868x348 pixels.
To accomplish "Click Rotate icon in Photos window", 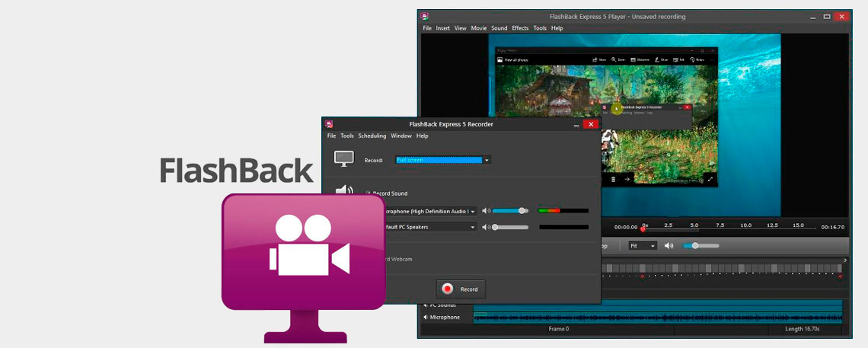I will (x=693, y=59).
